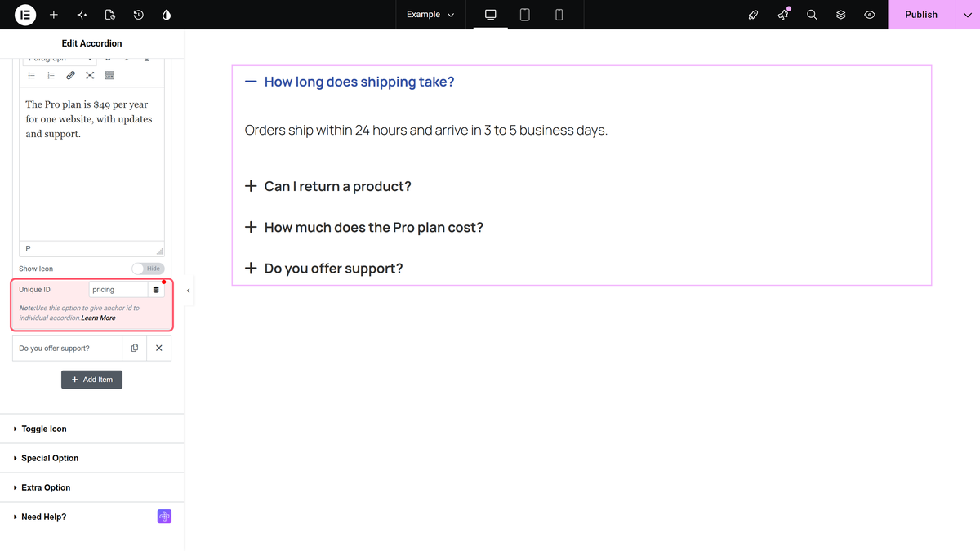Follow the Learn More link
The width and height of the screenshot is (980, 551).
click(98, 318)
